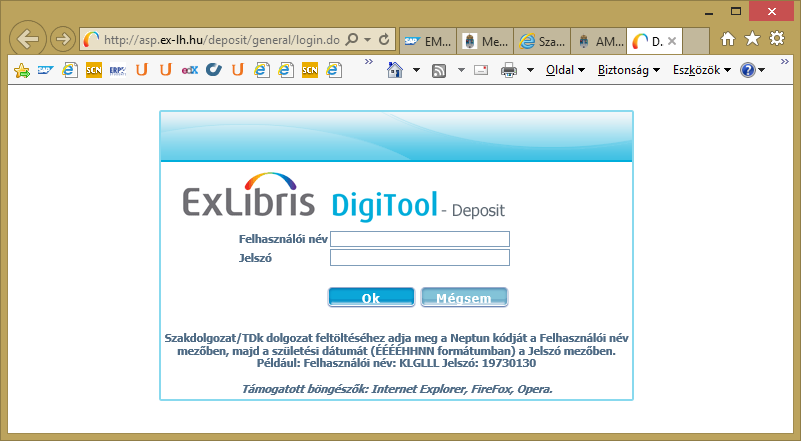This screenshot has height=441, width=801.
Task: Open the ERP favorite shortcut
Action: click(x=117, y=70)
